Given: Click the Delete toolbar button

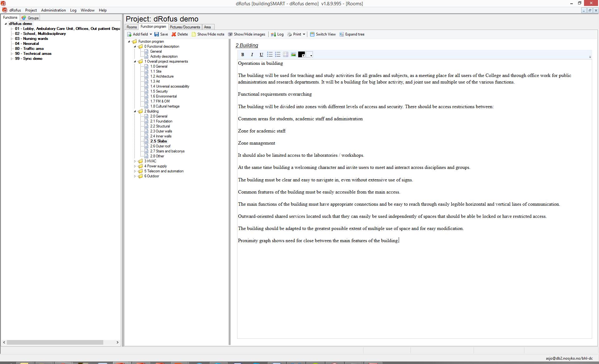Looking at the screenshot, I should (180, 34).
